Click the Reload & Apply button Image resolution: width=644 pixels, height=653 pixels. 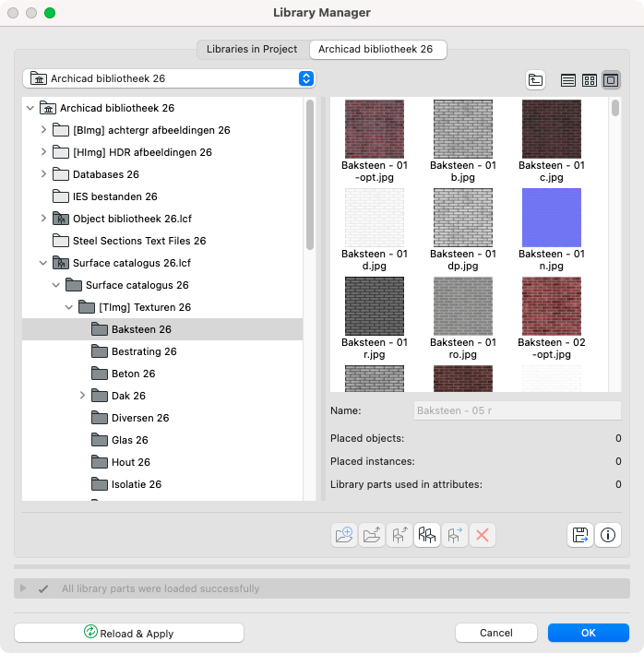(129, 633)
